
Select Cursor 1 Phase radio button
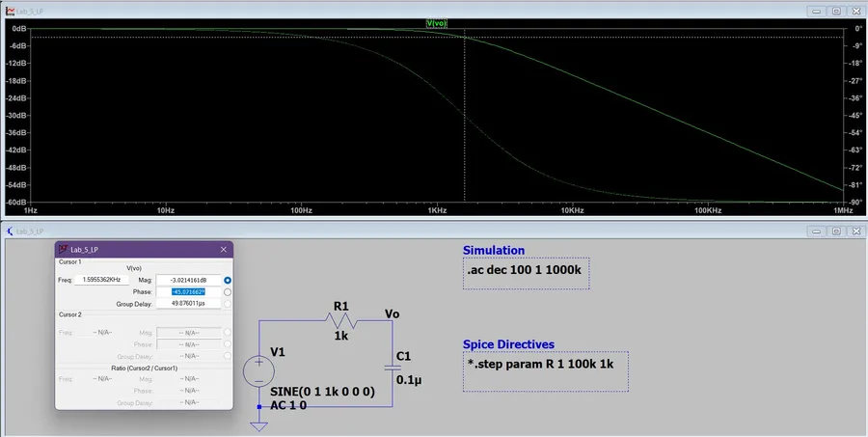228,292
